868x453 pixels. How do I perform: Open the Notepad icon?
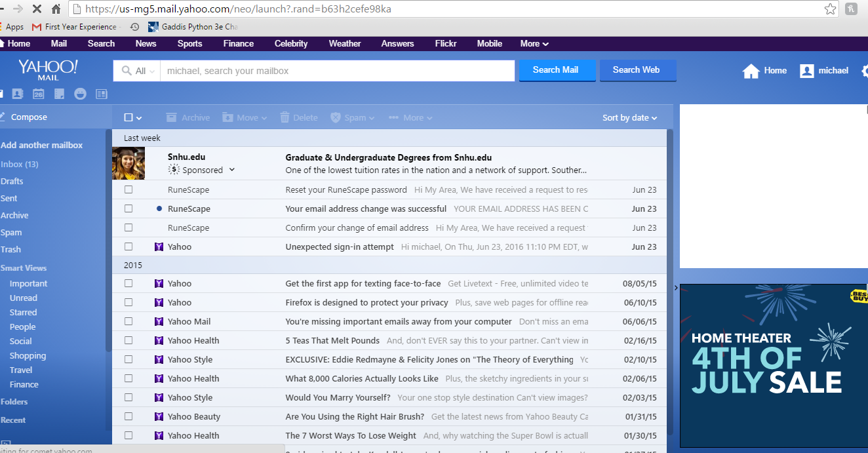click(60, 94)
